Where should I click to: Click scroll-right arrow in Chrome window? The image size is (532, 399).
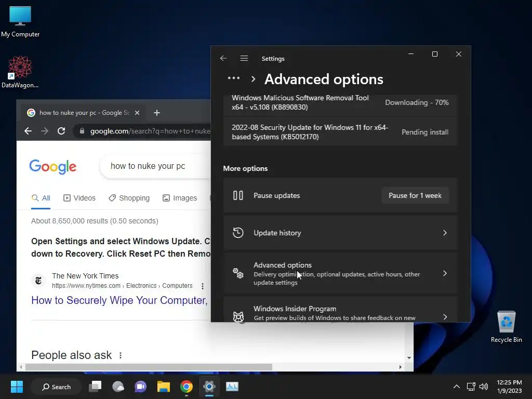click(x=401, y=367)
